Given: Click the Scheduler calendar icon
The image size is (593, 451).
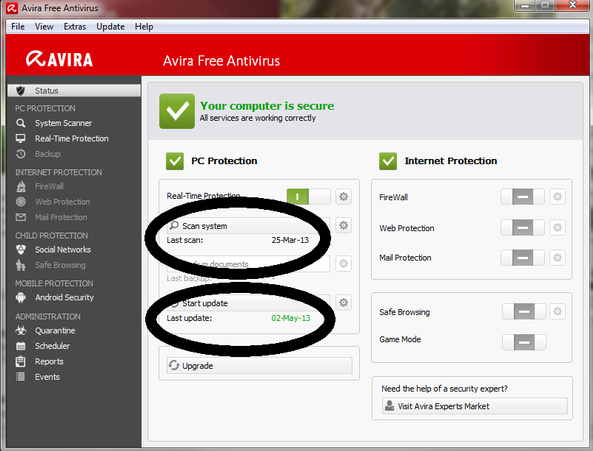Looking at the screenshot, I should point(21,346).
